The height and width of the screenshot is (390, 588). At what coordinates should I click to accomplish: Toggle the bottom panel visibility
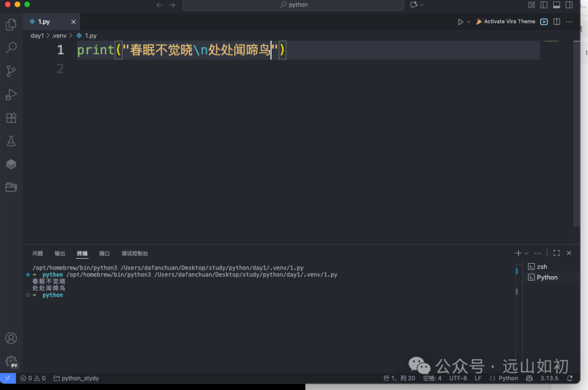[x=556, y=5]
